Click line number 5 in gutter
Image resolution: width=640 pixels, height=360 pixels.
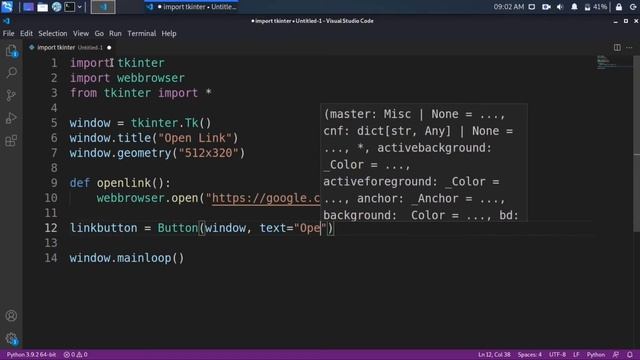click(x=54, y=123)
